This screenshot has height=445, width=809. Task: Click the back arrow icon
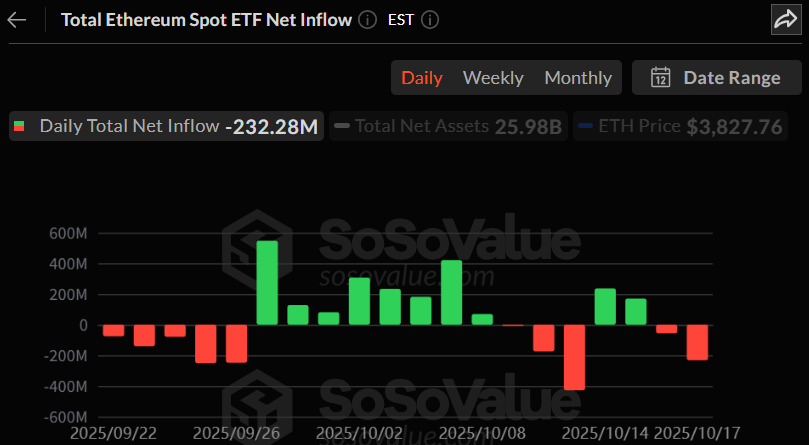click(17, 20)
